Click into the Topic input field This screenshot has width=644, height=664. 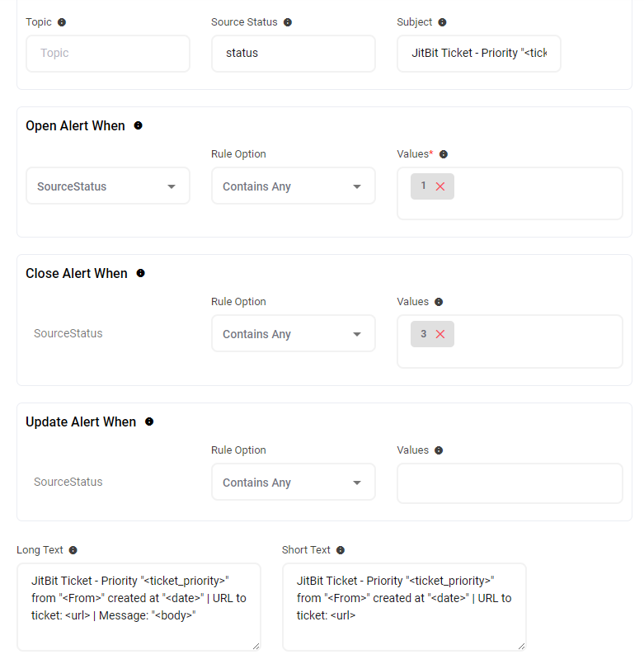pos(107,54)
